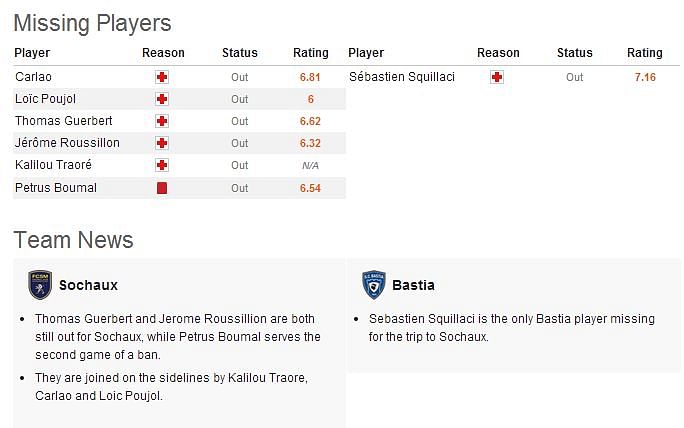Click the Sochaux team name heading

88,285
